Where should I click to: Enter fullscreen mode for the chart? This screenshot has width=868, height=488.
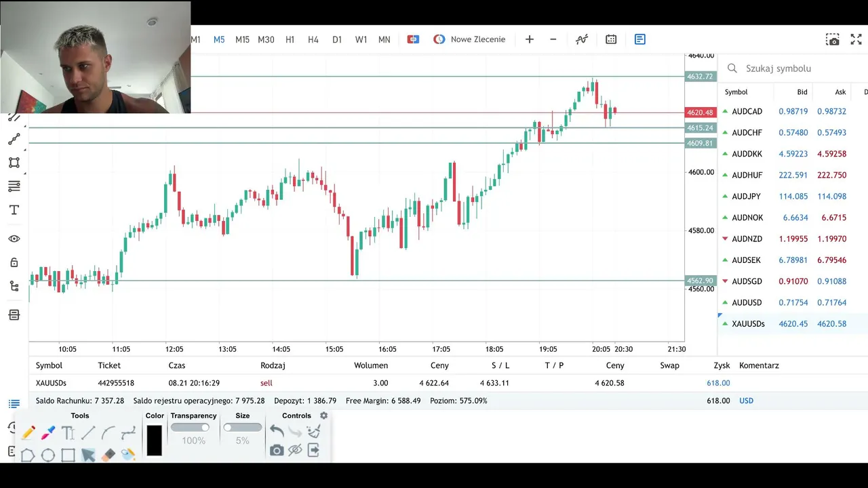[x=856, y=39]
